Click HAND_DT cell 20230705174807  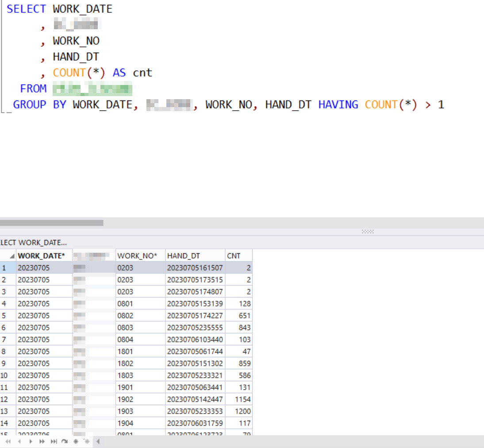tap(195, 292)
